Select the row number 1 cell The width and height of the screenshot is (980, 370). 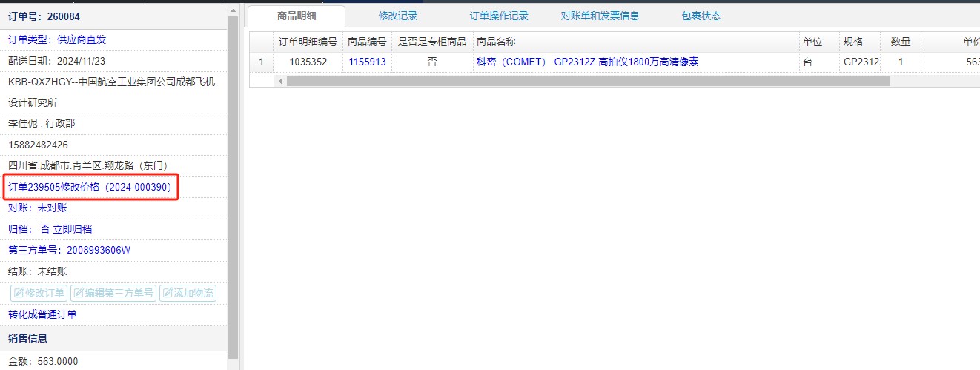[x=261, y=62]
